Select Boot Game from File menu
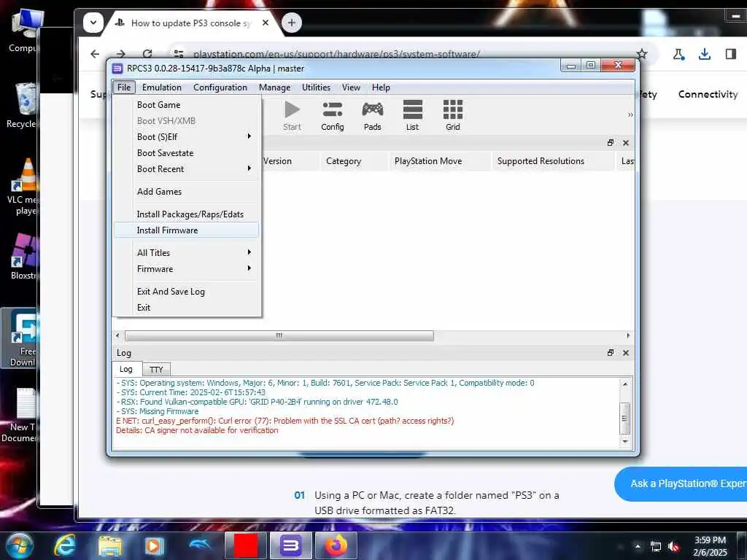The width and height of the screenshot is (747, 560). pyautogui.click(x=187, y=105)
